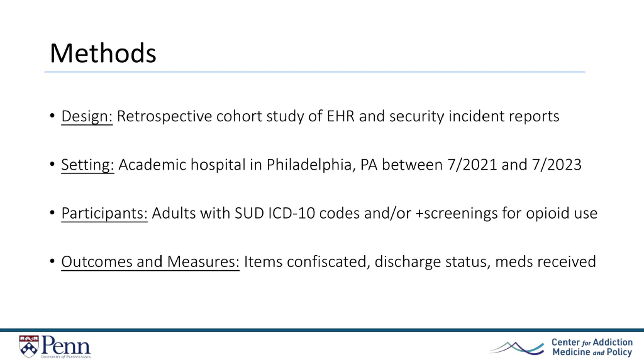Click the blue line under the title
This screenshot has height=362, width=644.
[315, 72]
